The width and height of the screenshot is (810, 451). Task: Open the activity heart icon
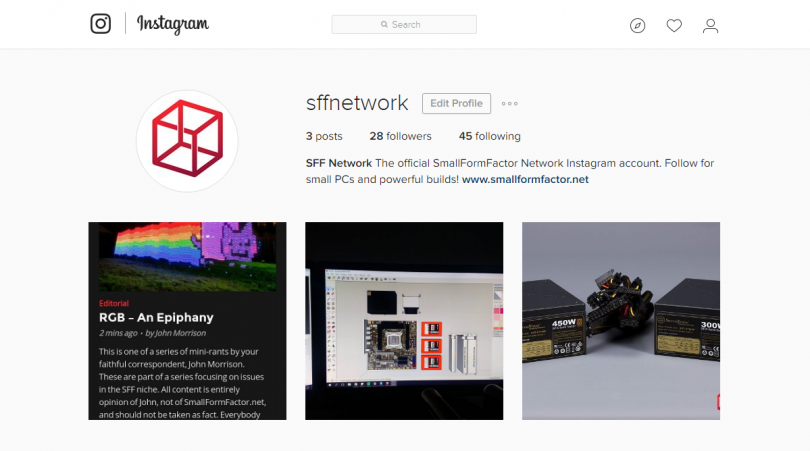click(674, 25)
